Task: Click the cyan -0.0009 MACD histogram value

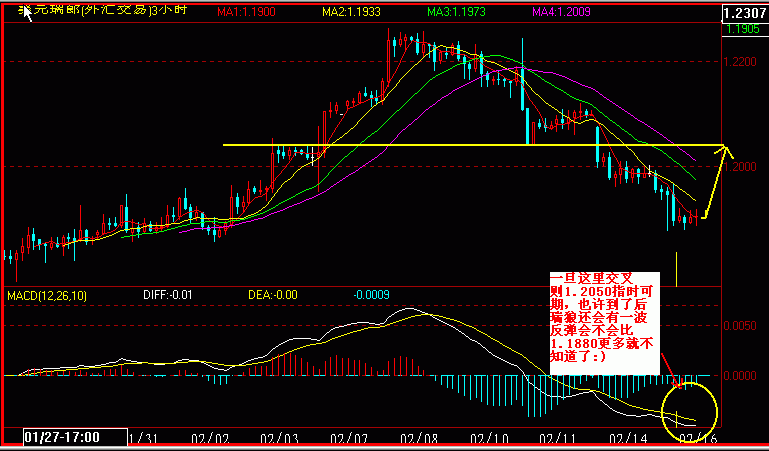Action: (372, 296)
